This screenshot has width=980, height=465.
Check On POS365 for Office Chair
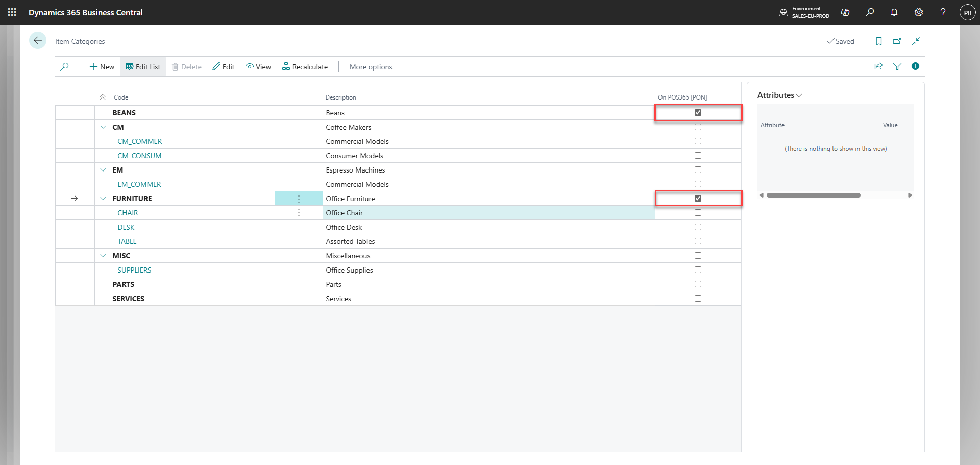698,213
